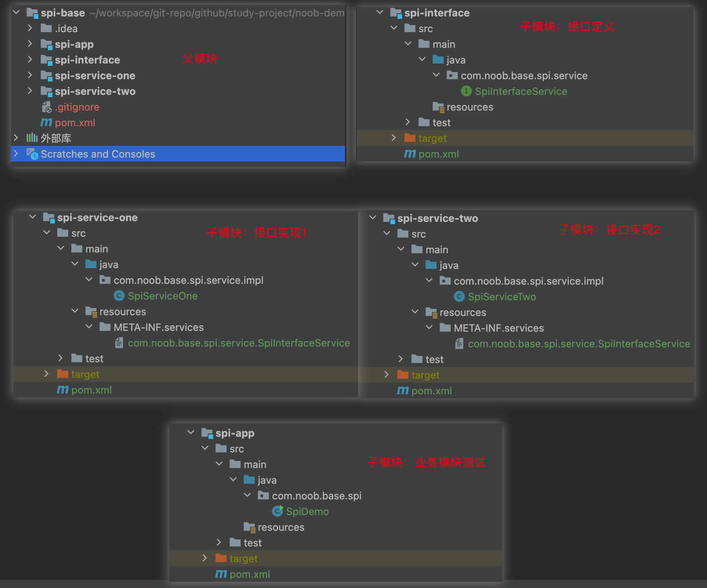Select META-INF.services folder in spi-service-one
This screenshot has height=588, width=707.
point(158,327)
